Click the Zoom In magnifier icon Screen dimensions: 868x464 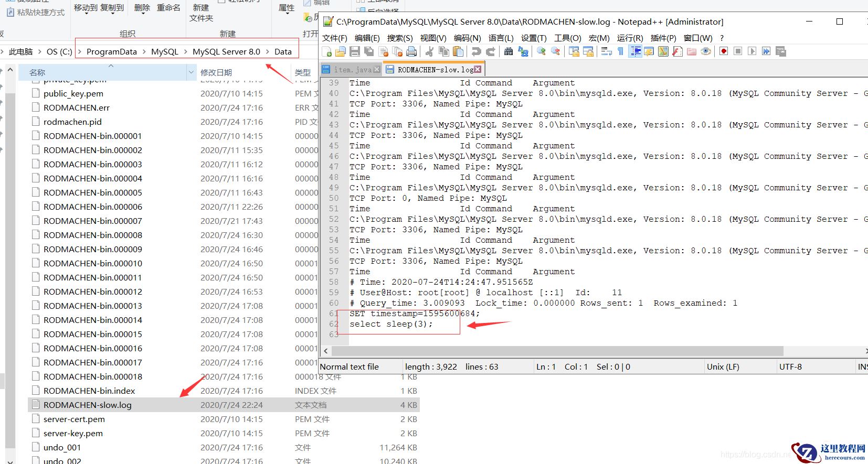[x=541, y=51]
